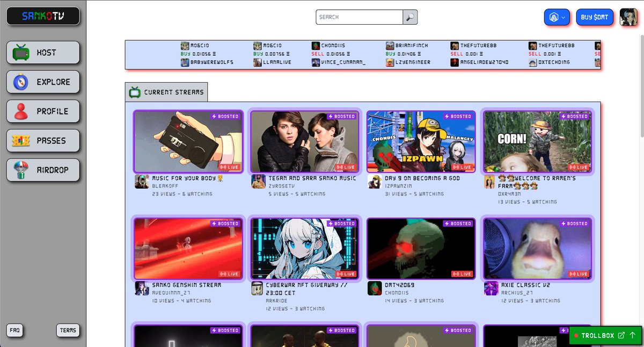Open the Profile page
This screenshot has height=347, width=644.
tap(43, 111)
